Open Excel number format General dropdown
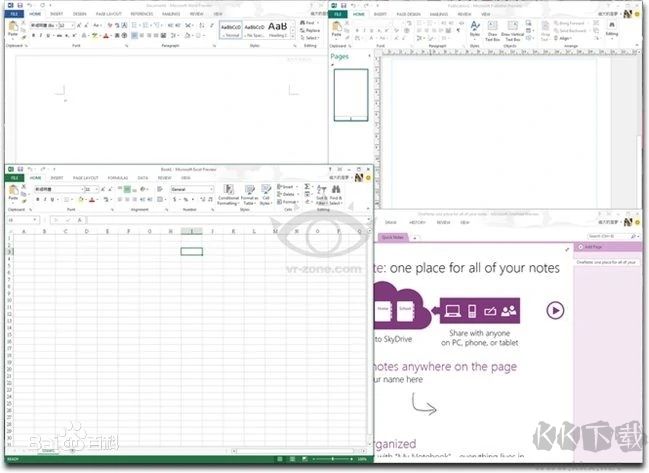 pos(211,190)
